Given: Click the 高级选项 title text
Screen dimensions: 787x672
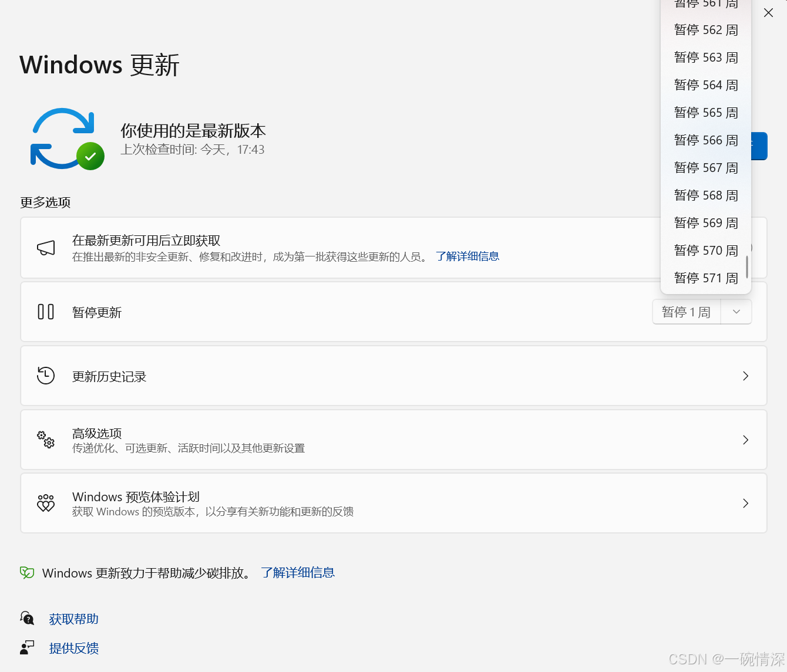Looking at the screenshot, I should coord(97,433).
